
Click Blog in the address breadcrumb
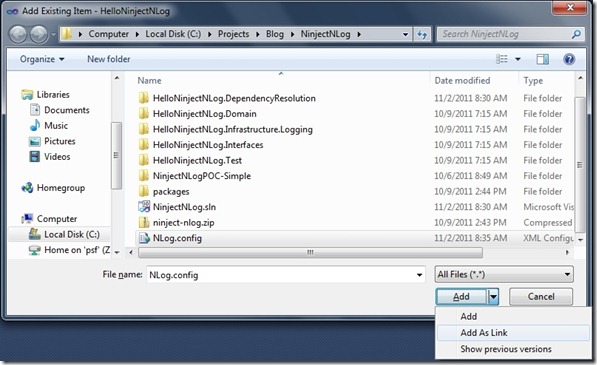click(x=275, y=34)
